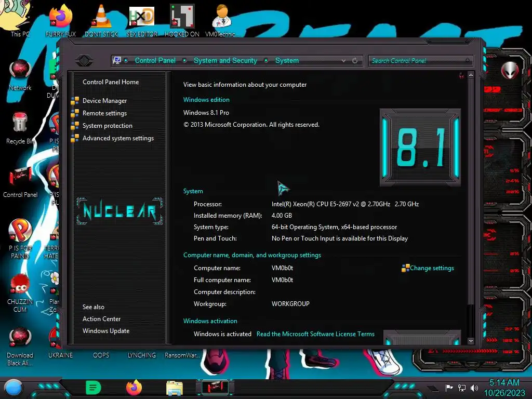
Task: Select the Computer name VM0b0t value
Action: click(x=282, y=268)
